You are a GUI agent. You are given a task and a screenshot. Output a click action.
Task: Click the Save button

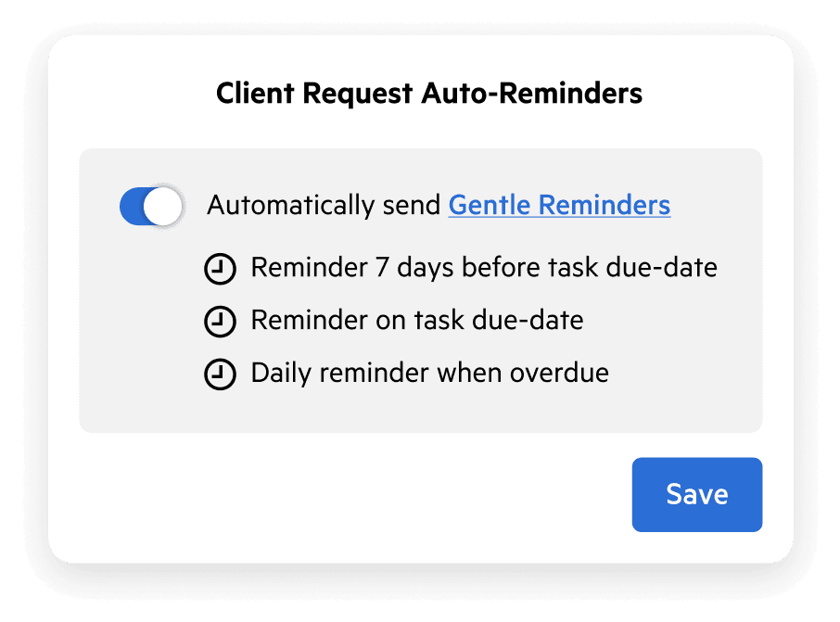click(697, 494)
